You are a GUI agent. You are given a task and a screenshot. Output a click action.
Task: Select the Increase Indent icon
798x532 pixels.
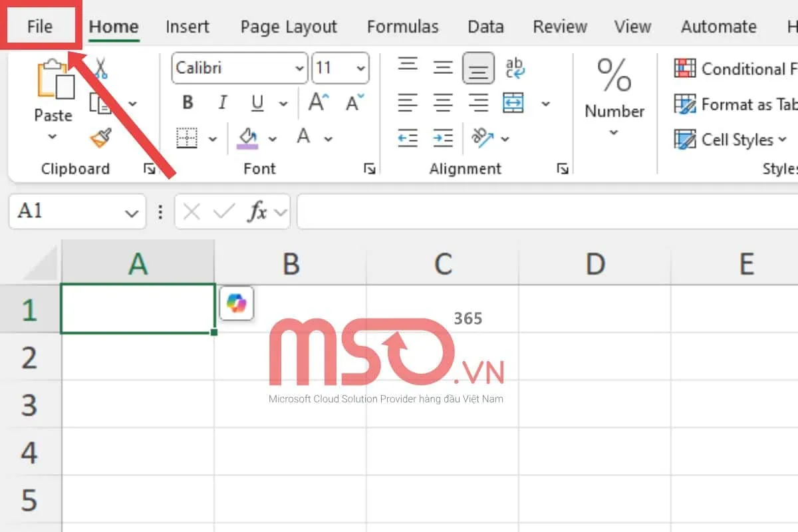[443, 138]
